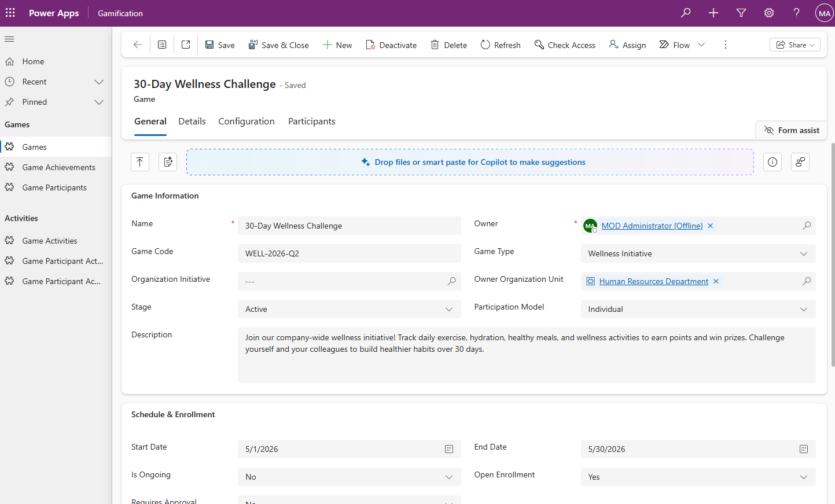Image resolution: width=835 pixels, height=504 pixels.
Task: Click the Copilot drop files suggestion area
Action: coord(470,162)
